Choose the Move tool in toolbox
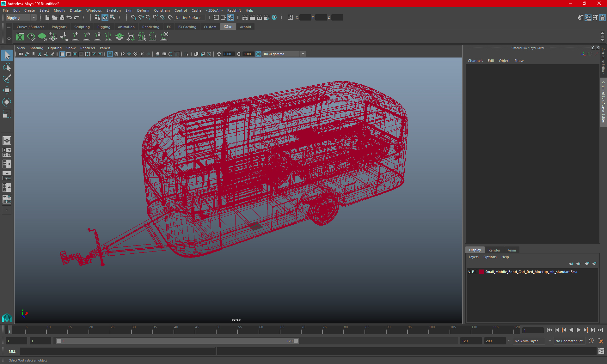 (x=7, y=90)
